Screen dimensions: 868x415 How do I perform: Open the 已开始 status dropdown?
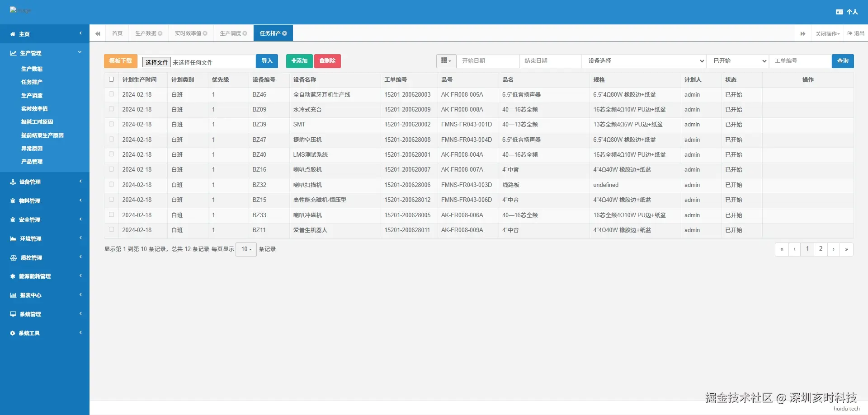click(x=738, y=61)
